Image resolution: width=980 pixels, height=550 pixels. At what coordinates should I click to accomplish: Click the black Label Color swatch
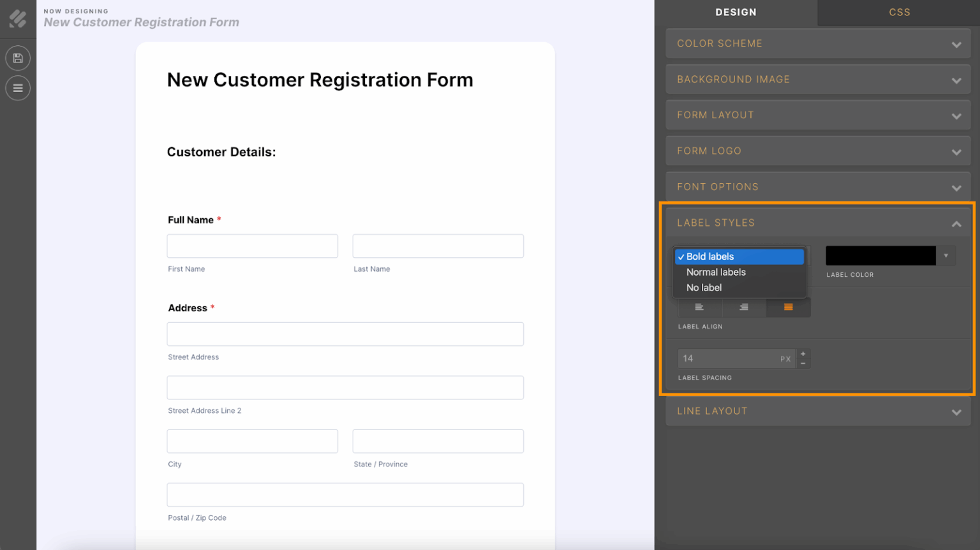click(x=880, y=255)
